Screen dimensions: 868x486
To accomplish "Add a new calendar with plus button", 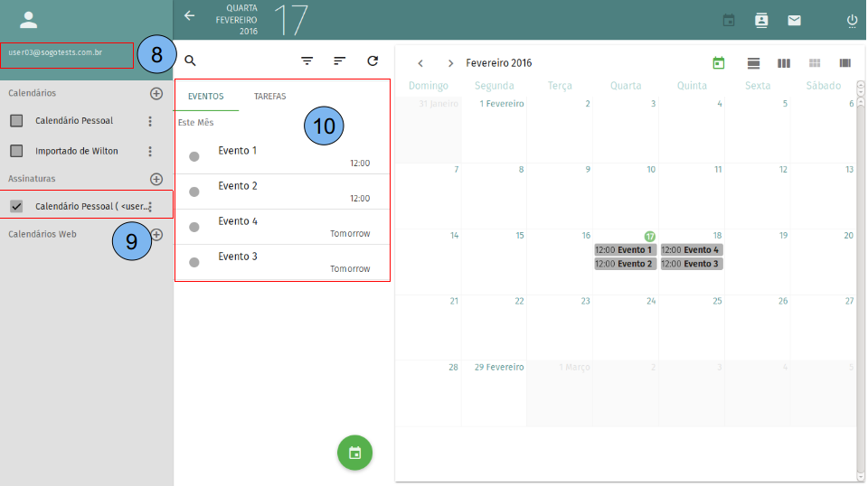I will tap(156, 93).
